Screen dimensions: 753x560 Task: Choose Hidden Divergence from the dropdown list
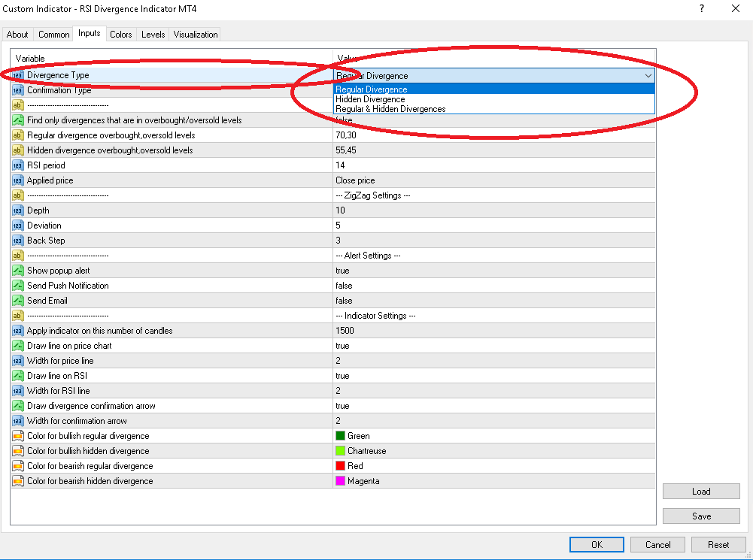[494, 99]
